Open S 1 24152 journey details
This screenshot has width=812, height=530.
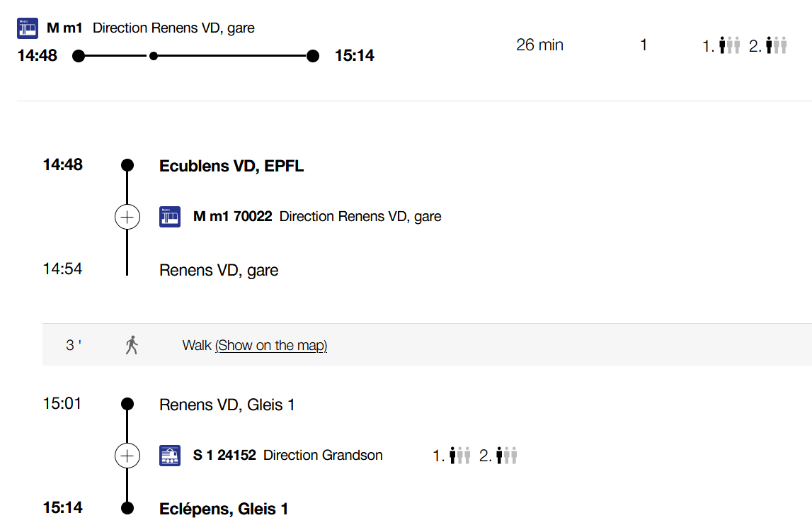[224, 456]
